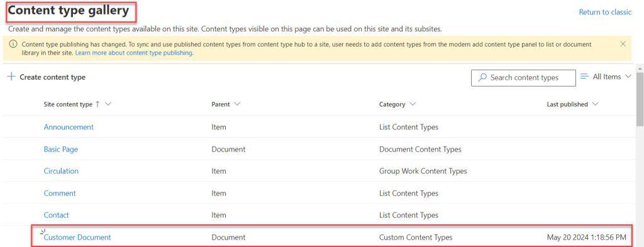This screenshot has height=247, width=644.
Task: Click Return to classic link
Action: pos(605,13)
